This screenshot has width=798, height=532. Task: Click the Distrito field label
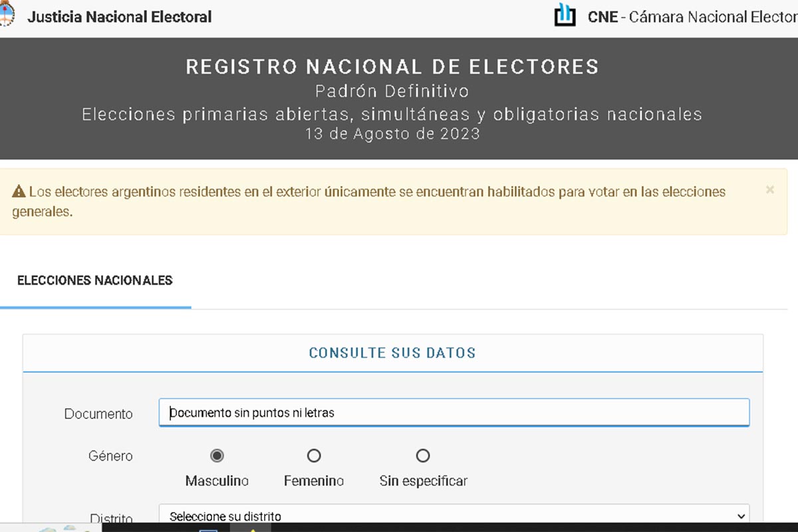click(x=111, y=518)
